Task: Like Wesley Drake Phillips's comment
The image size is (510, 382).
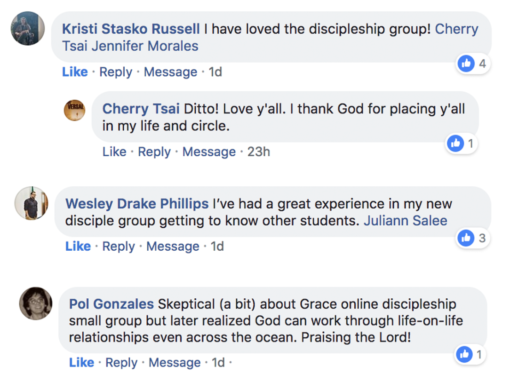Action: [78, 246]
